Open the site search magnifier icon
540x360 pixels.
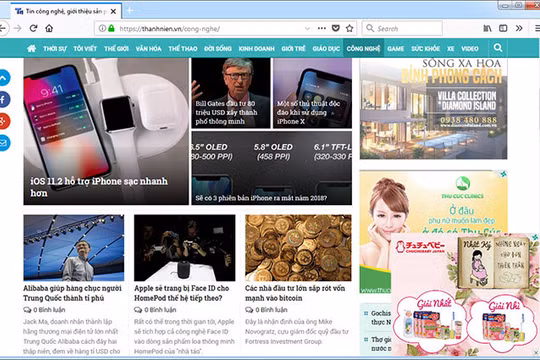(498, 48)
